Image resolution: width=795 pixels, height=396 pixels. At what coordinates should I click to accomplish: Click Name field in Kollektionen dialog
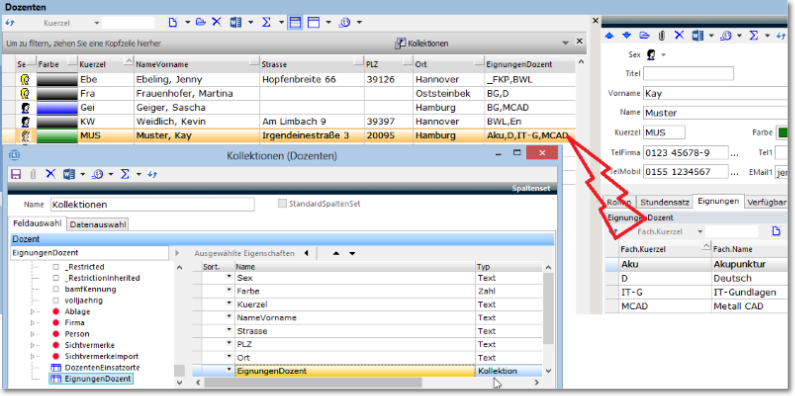pos(152,204)
